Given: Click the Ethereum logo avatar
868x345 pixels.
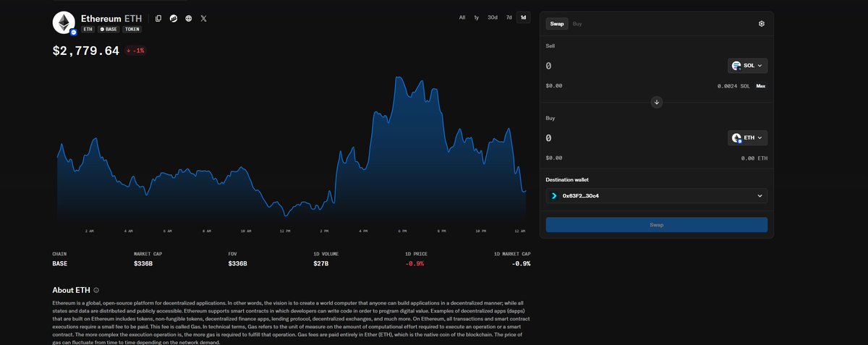Looking at the screenshot, I should coord(64,22).
